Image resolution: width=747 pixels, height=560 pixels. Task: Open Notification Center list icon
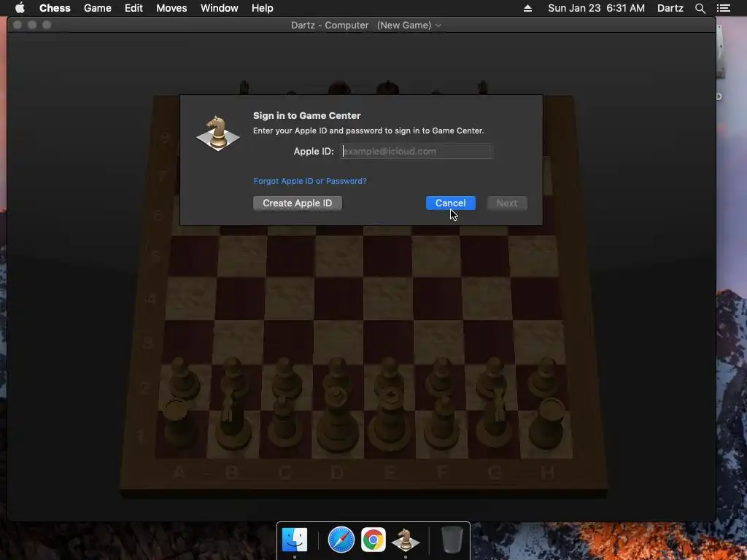(x=723, y=8)
